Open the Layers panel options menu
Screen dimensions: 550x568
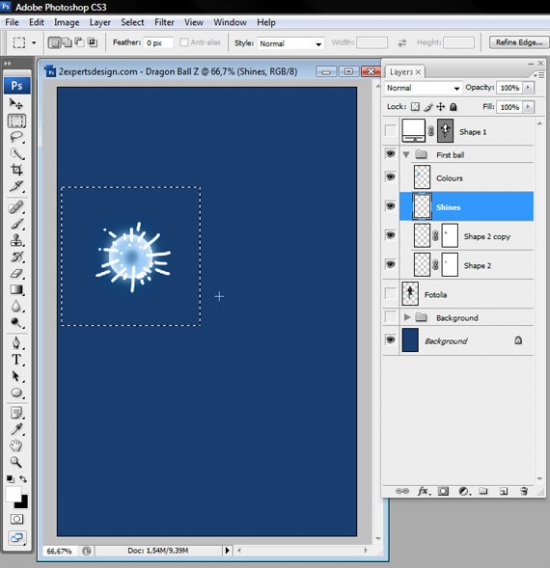tap(538, 75)
